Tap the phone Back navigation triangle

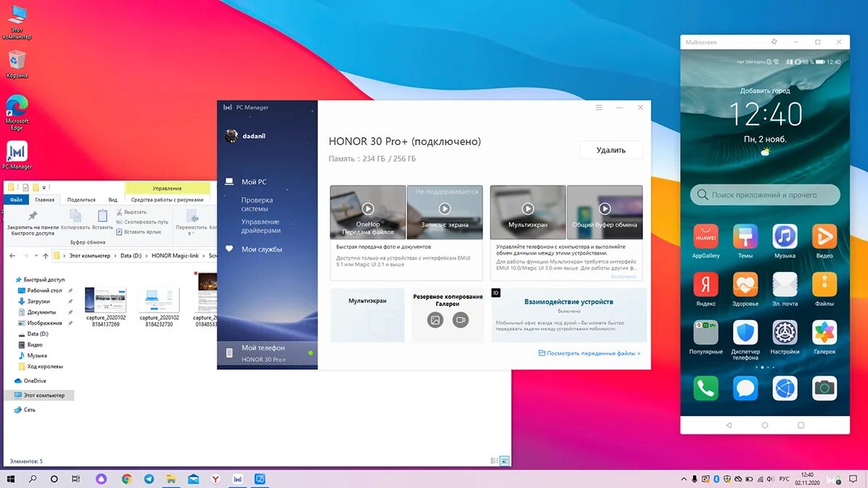[729, 425]
